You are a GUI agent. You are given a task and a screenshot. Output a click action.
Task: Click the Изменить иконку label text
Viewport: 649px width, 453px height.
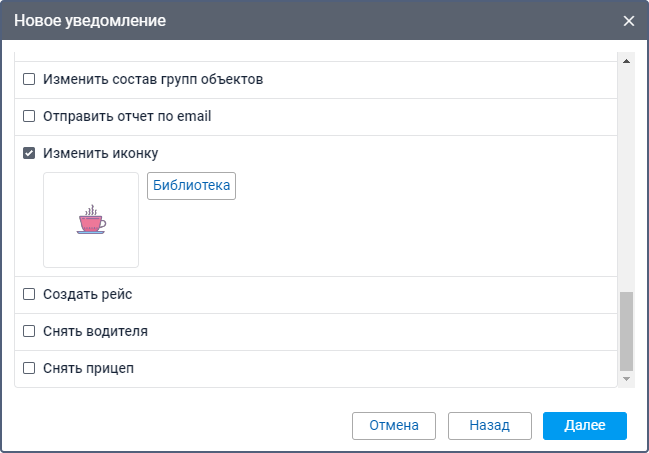point(100,153)
